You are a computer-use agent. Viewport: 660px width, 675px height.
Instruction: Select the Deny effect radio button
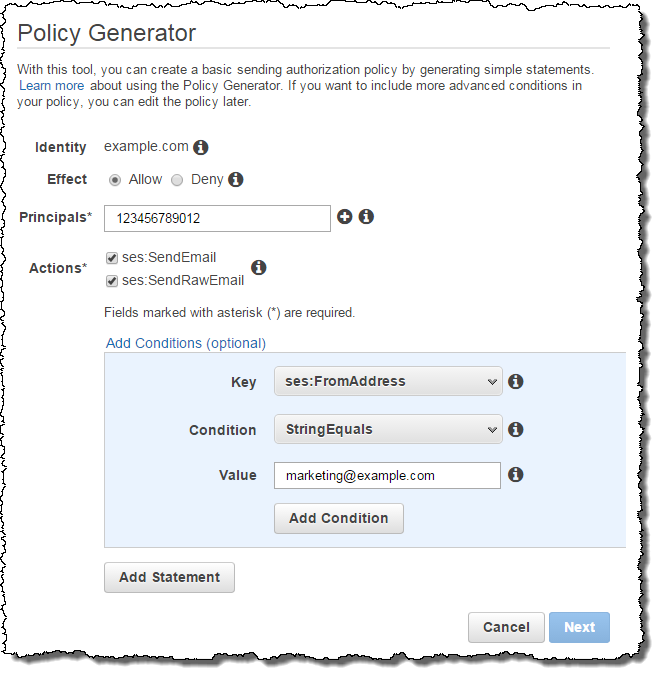(x=178, y=180)
